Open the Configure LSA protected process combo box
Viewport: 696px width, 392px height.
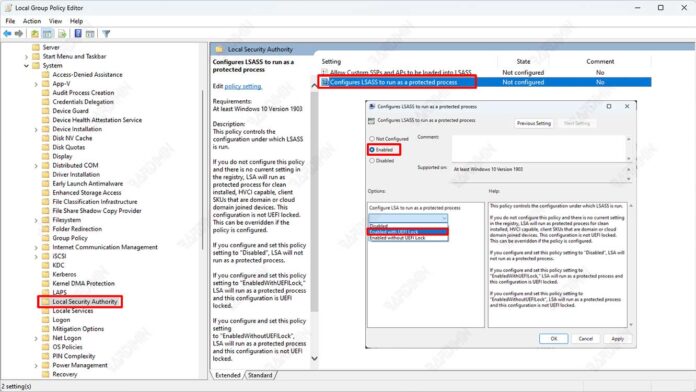408,218
